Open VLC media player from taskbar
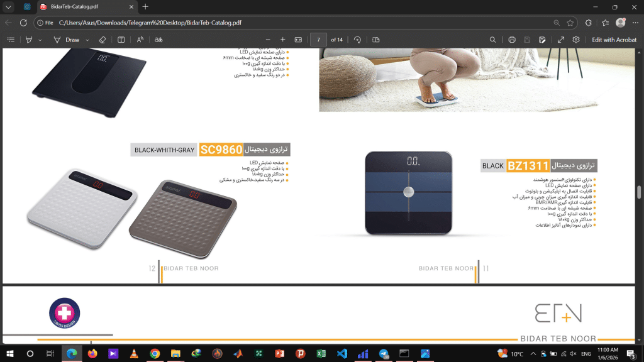 [134, 353]
